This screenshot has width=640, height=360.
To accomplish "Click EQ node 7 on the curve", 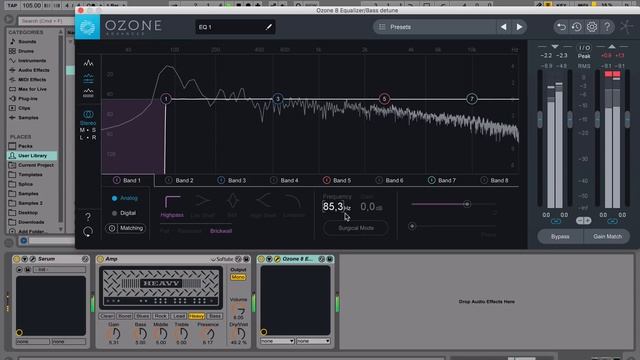I will (x=471, y=99).
